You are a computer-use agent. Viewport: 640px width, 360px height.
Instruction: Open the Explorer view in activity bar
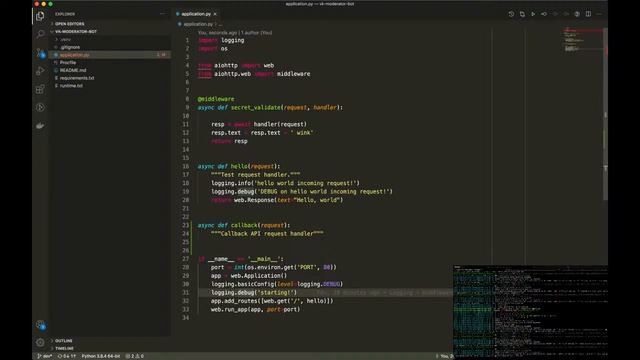(40, 16)
